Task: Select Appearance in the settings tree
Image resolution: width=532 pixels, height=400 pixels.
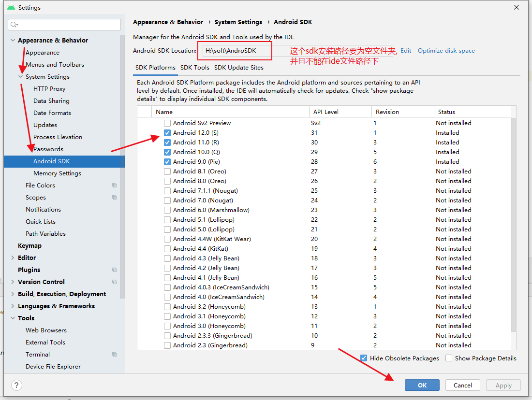Action: click(x=43, y=53)
